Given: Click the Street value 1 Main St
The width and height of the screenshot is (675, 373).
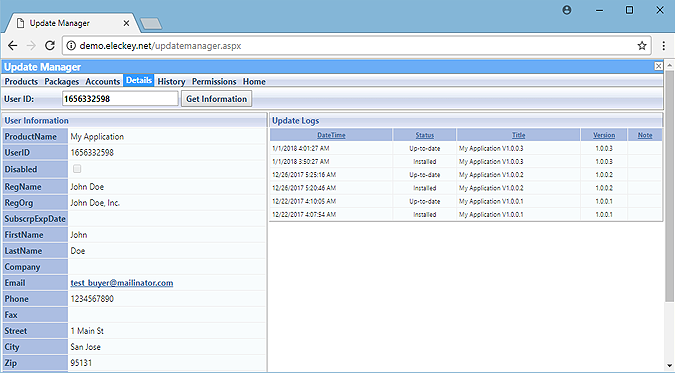Looking at the screenshot, I should pyautogui.click(x=87, y=331).
